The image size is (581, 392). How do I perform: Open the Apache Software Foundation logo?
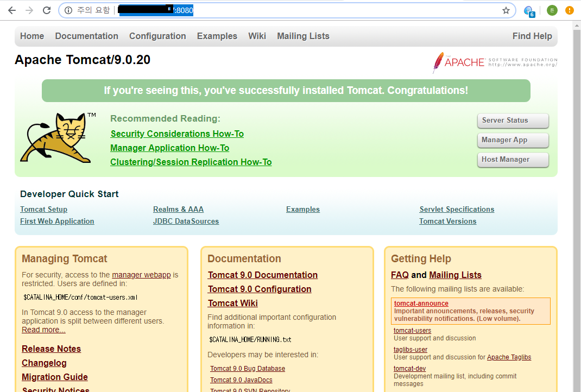[x=495, y=62]
